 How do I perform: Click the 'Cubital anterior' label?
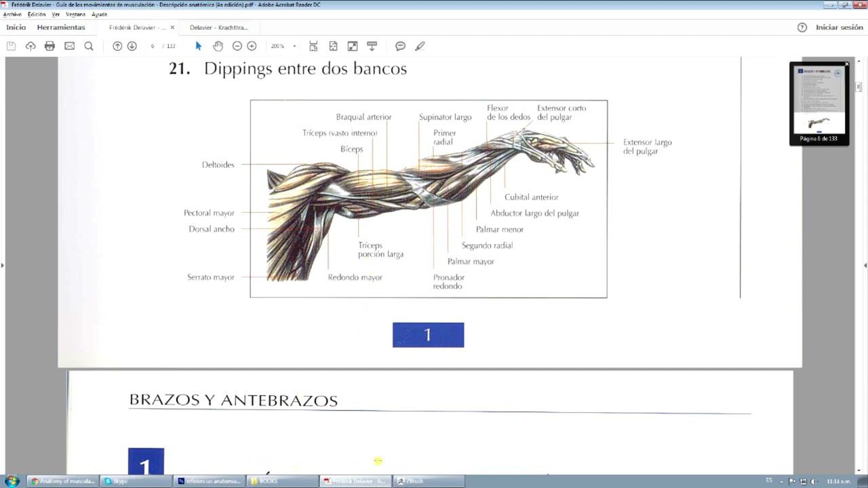pyautogui.click(x=532, y=197)
